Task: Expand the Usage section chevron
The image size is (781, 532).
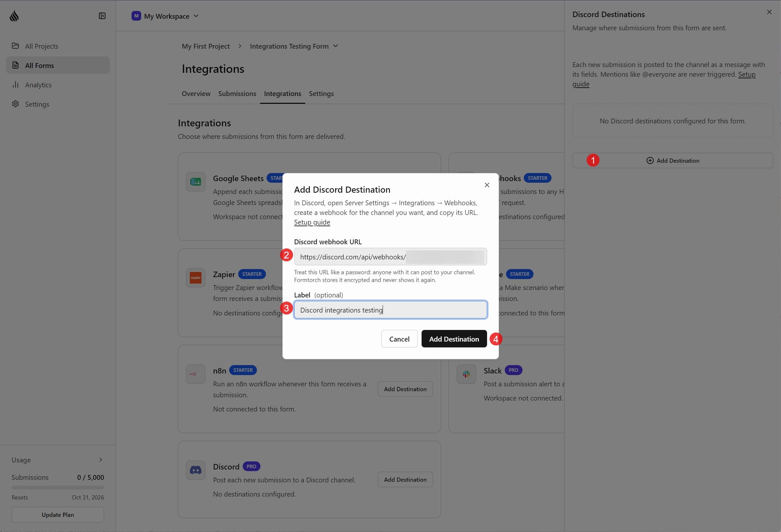Action: click(x=101, y=459)
